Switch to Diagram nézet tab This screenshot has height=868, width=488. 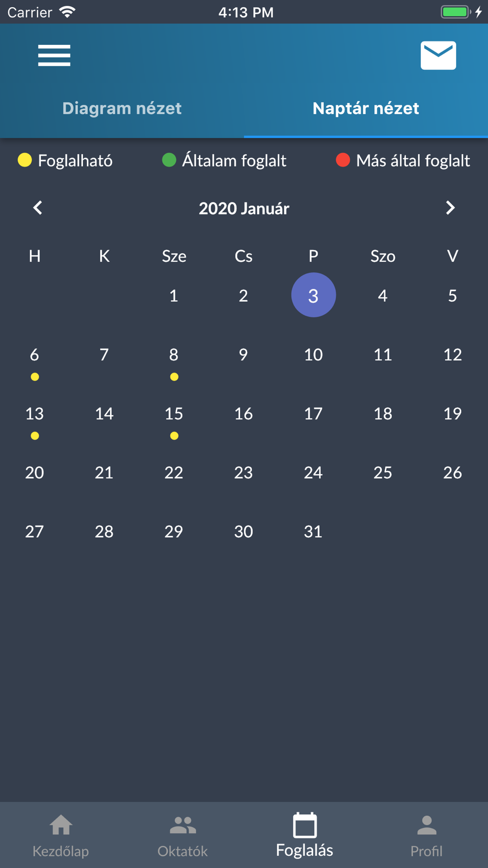tap(122, 108)
